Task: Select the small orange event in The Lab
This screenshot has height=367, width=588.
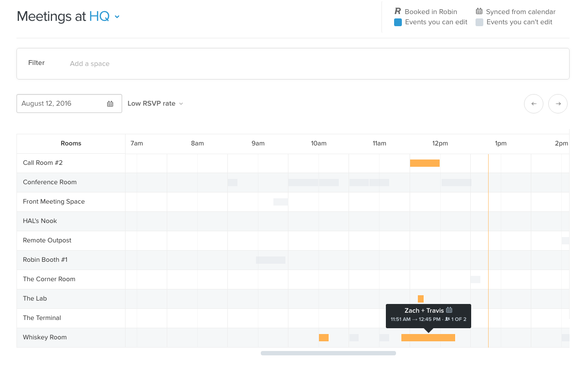Action: [x=421, y=299]
